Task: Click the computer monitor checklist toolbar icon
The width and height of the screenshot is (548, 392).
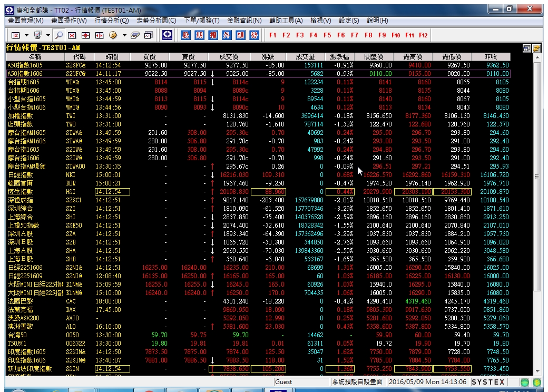Action: [37, 35]
